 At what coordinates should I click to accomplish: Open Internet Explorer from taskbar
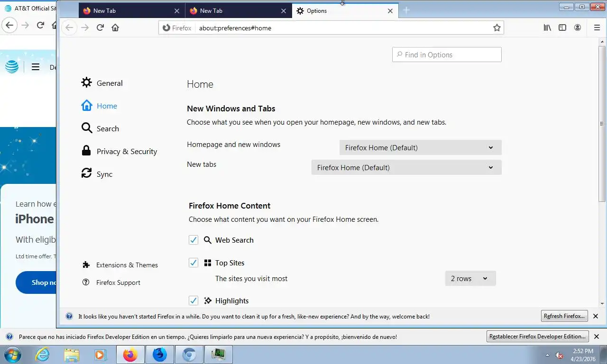42,355
